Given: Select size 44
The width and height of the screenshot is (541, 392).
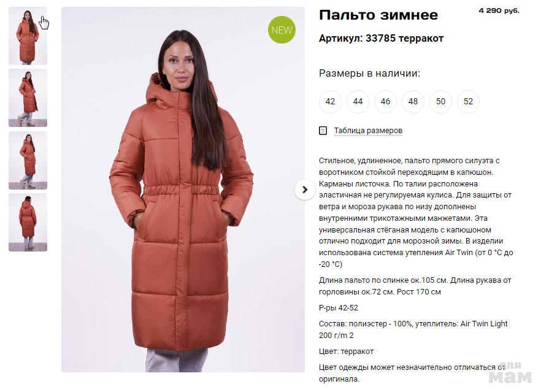Looking at the screenshot, I should [358, 101].
